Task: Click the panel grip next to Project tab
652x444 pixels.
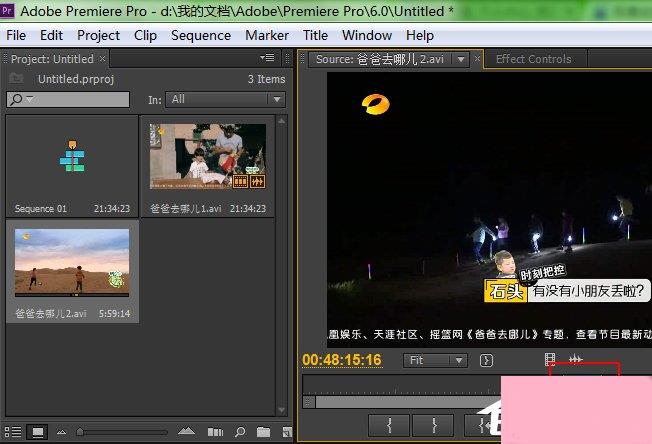Action: click(x=287, y=59)
